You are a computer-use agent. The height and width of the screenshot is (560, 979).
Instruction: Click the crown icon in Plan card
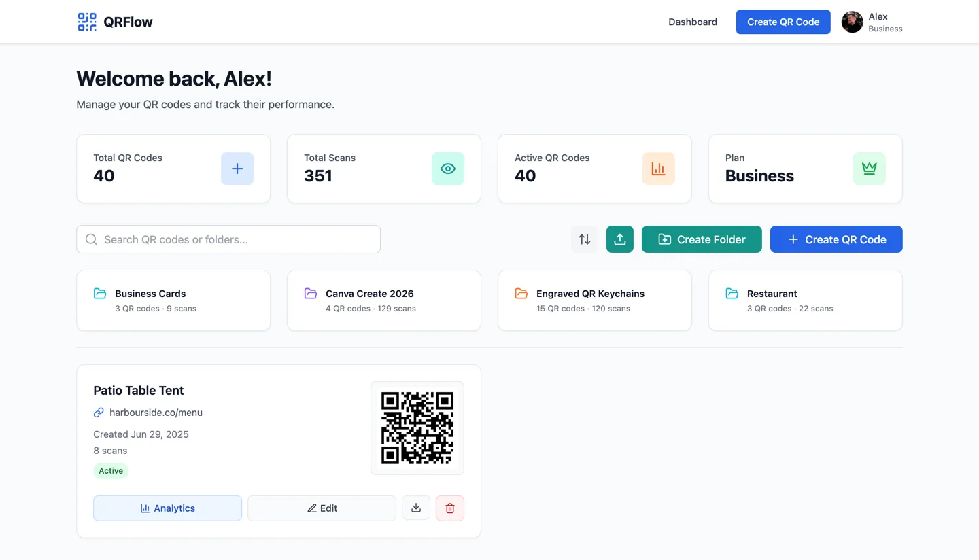point(870,169)
